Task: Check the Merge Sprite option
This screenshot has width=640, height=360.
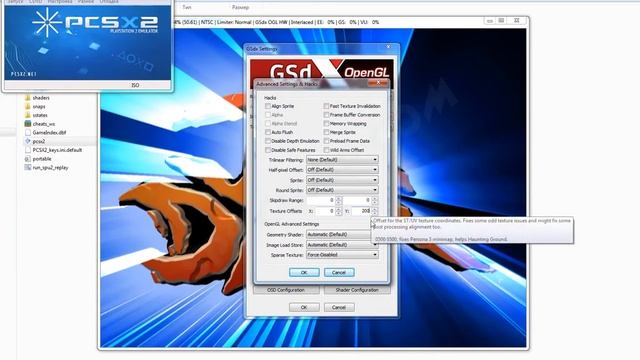Action: point(326,132)
